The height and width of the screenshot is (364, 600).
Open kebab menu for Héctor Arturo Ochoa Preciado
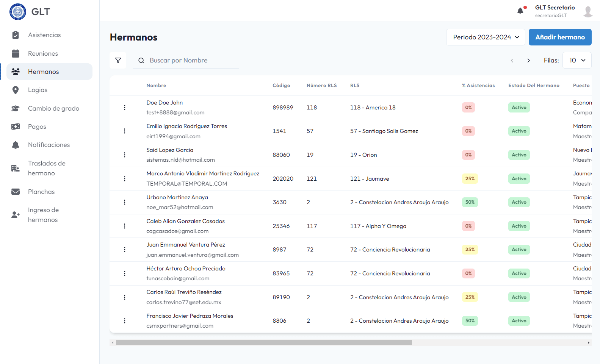tap(125, 273)
